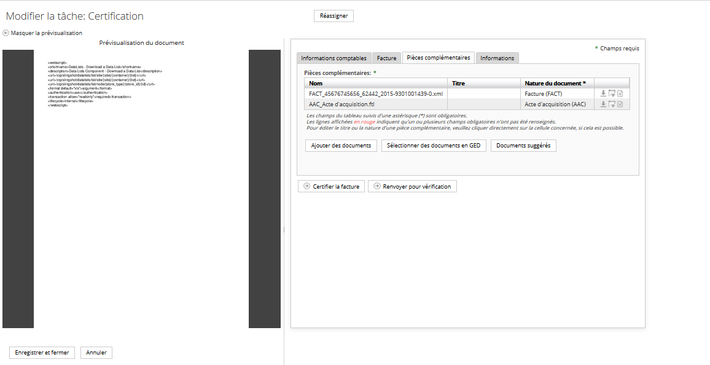
Task: Click the Nature du document column header
Action: click(557, 83)
